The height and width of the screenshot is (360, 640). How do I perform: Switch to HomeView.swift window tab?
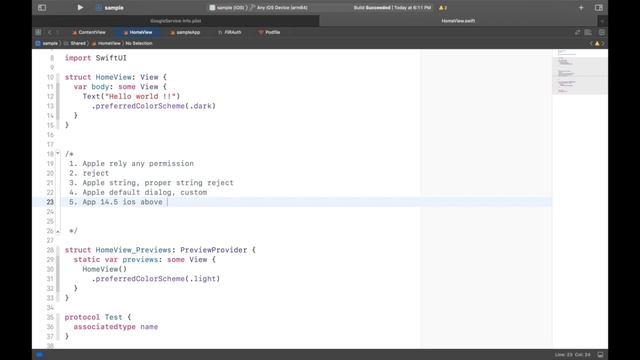[x=458, y=21]
